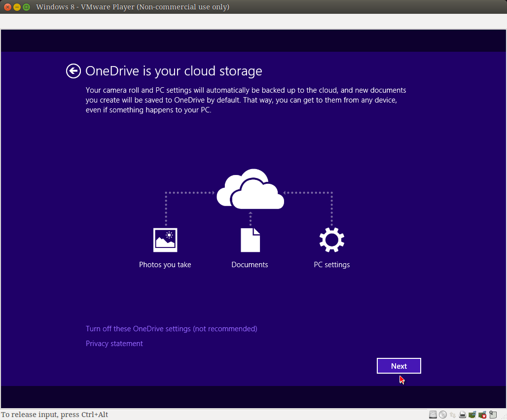Viewport: 507px width, 420px height.
Task: Minimize the VMware Player window
Action: point(17,7)
